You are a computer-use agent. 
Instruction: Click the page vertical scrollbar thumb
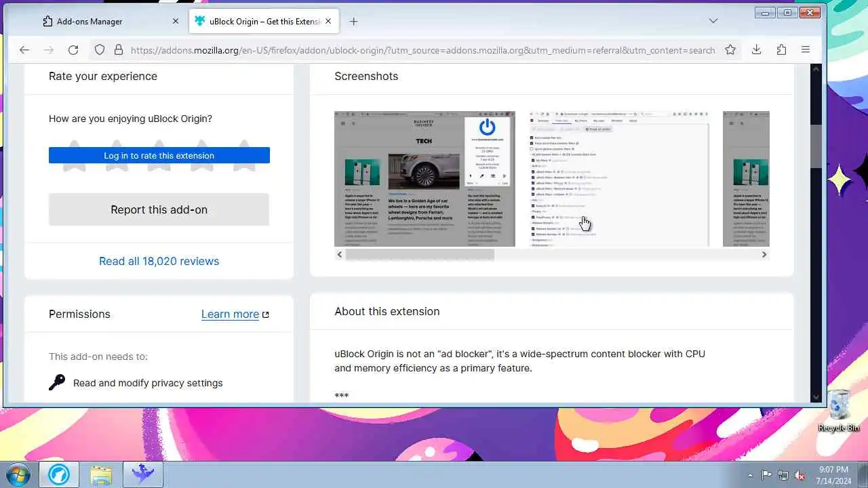pyautogui.click(x=816, y=146)
